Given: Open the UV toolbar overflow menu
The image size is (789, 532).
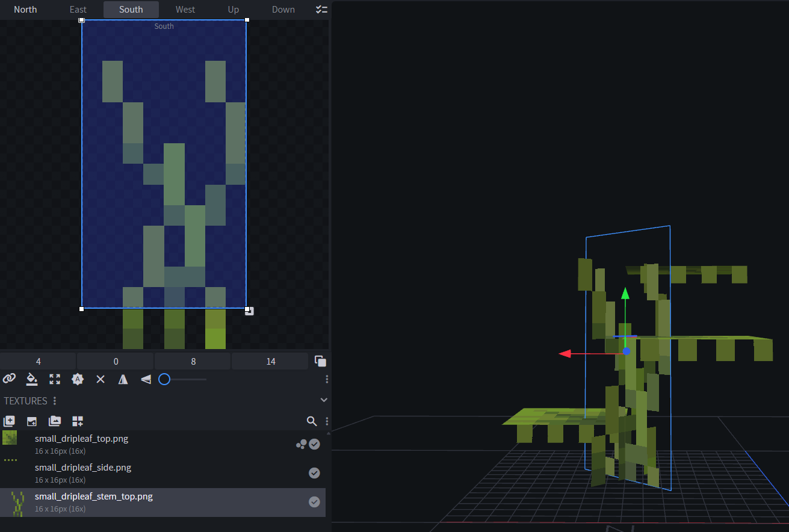Looking at the screenshot, I should [x=327, y=379].
